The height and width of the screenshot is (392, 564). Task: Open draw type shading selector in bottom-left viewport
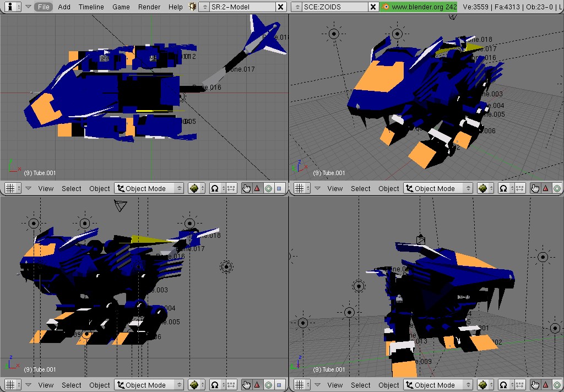coord(197,385)
